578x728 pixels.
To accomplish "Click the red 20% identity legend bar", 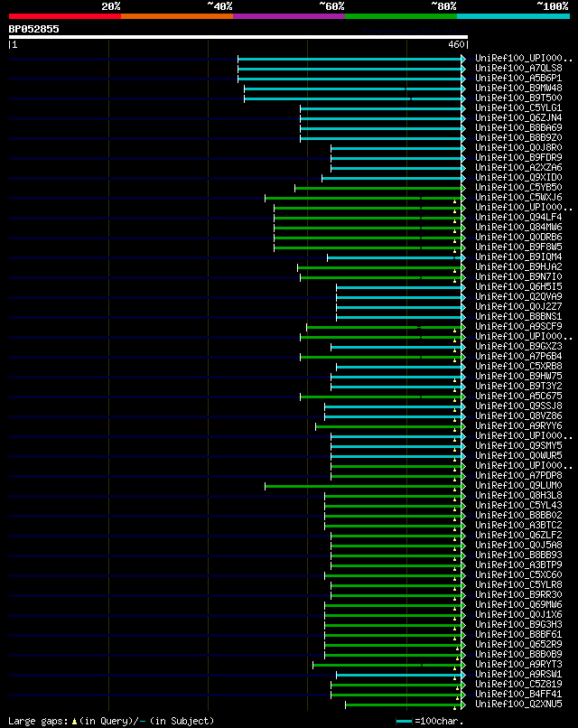I will tap(65, 16).
